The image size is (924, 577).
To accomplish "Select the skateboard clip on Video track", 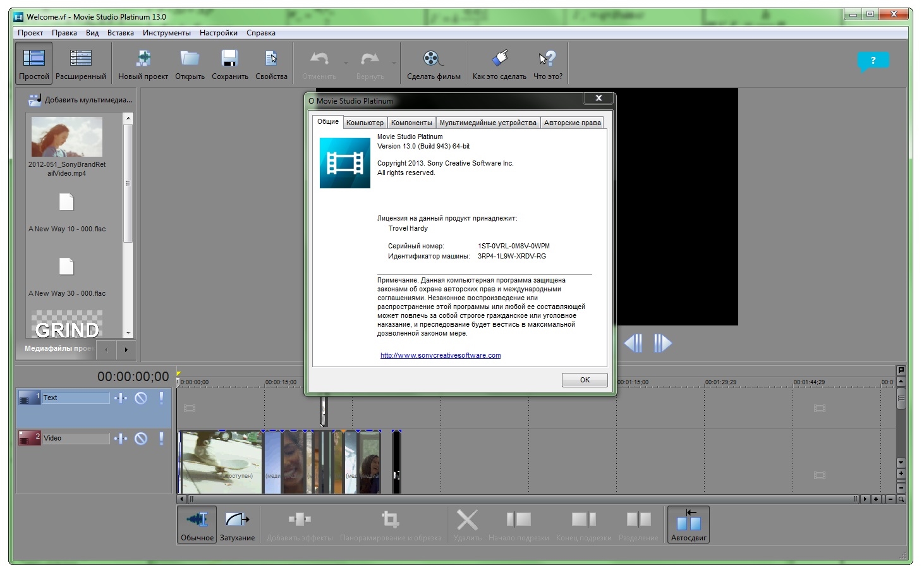I will 221,462.
